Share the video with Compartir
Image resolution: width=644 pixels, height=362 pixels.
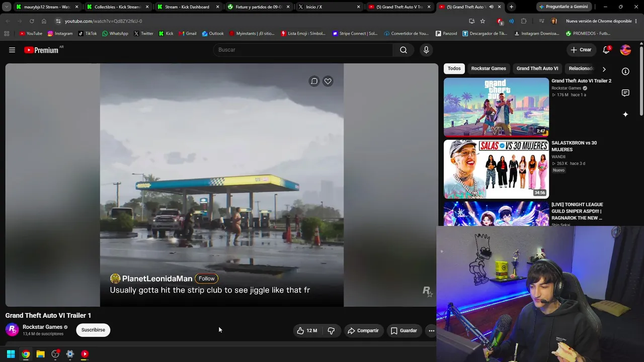click(363, 330)
